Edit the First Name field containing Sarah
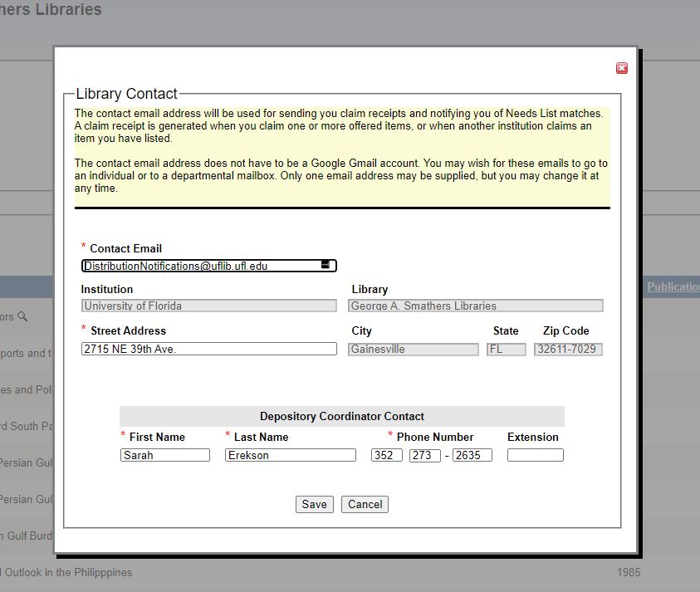 164,455
